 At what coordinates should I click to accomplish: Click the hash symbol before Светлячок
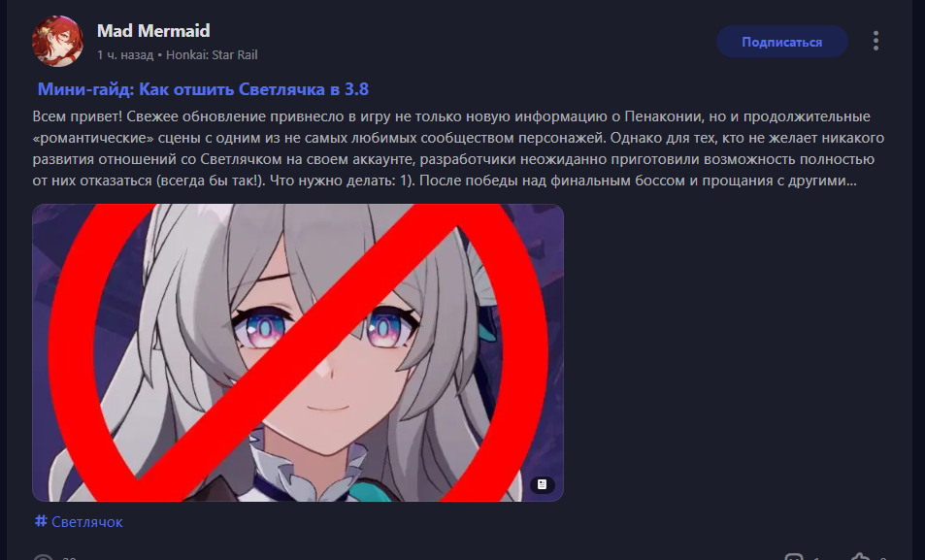pos(41,521)
